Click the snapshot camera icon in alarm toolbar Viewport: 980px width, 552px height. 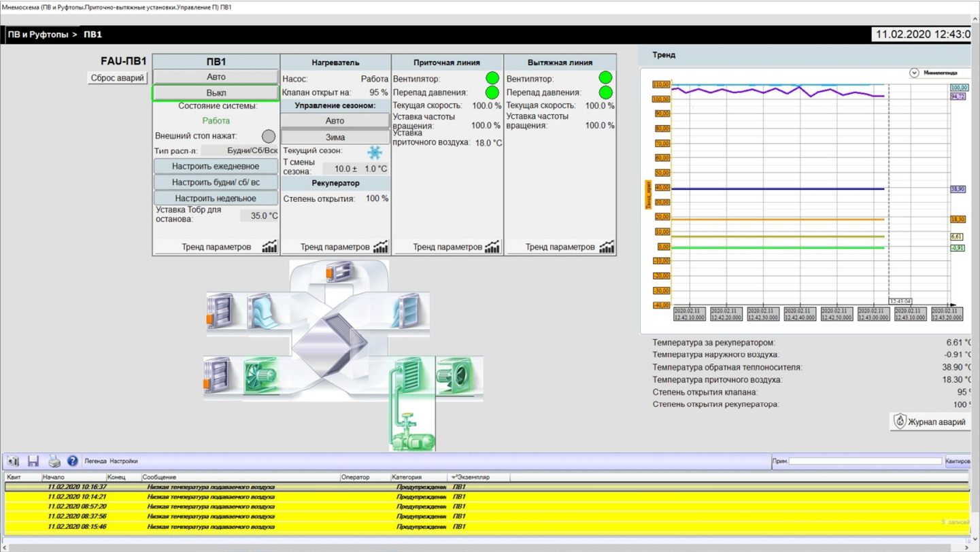point(13,461)
